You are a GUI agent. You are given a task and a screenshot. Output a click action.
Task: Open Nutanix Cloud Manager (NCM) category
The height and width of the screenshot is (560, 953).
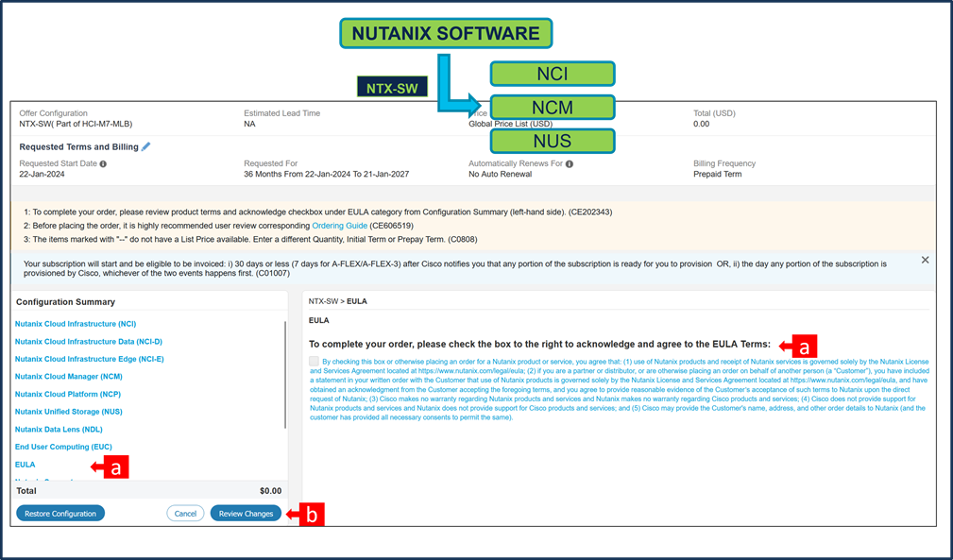pos(69,377)
